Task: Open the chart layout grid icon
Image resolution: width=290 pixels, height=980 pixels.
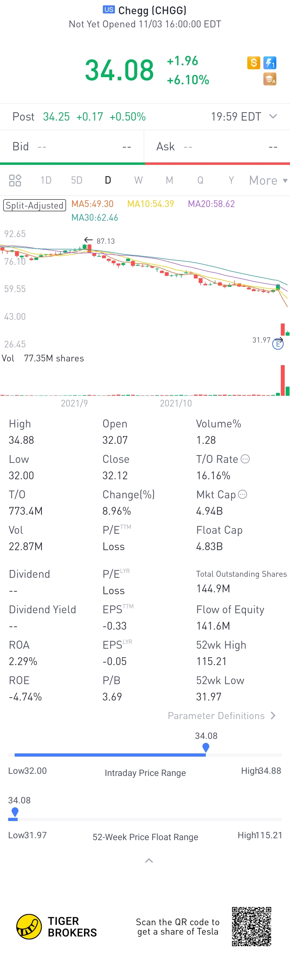Action: coord(15,180)
